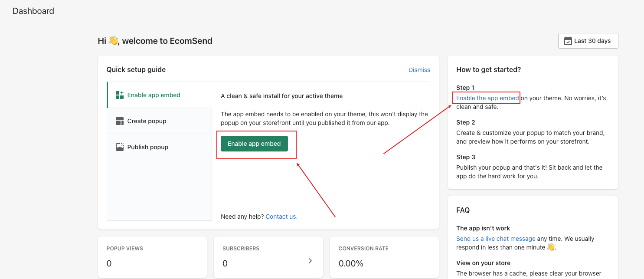The height and width of the screenshot is (279, 644).
Task: Select the Enable app embed setup step label
Action: click(x=154, y=95)
